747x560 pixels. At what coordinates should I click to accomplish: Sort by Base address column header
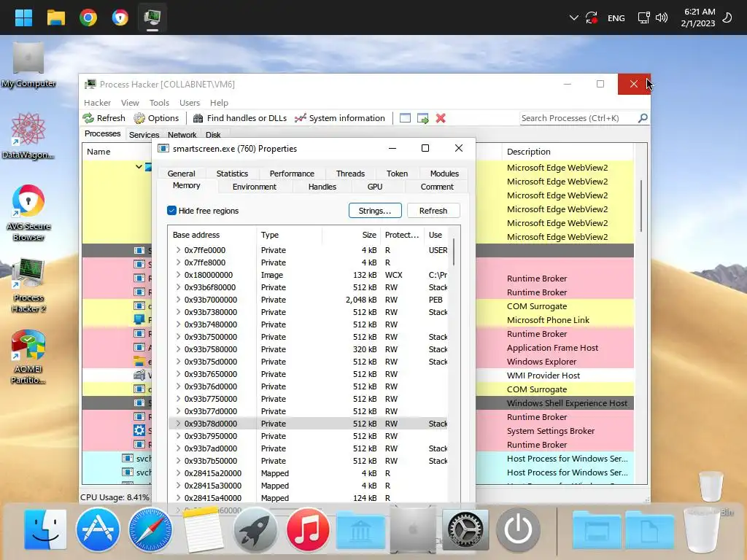[x=212, y=235]
